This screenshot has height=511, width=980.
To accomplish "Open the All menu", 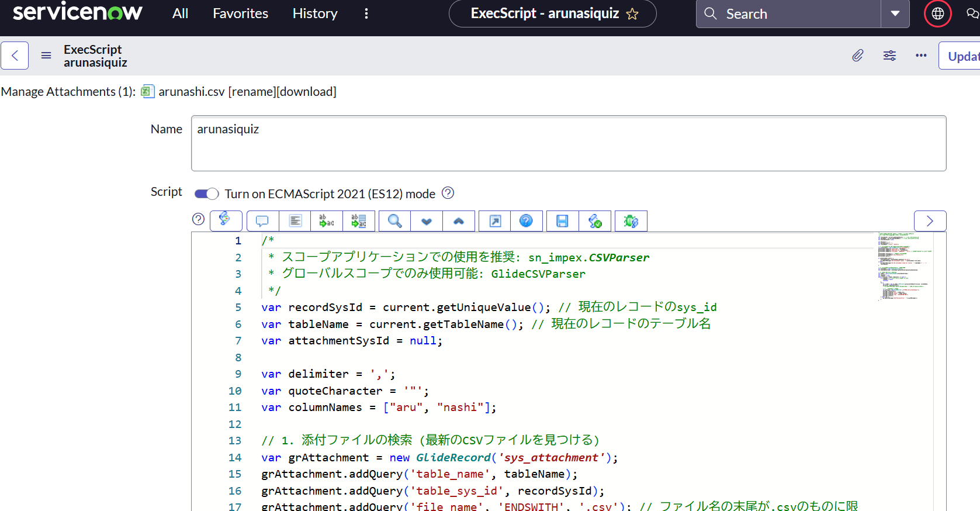I will (180, 13).
